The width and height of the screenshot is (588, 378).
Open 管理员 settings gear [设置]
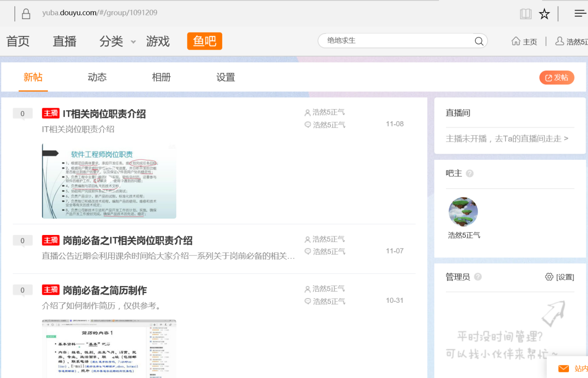[559, 277]
